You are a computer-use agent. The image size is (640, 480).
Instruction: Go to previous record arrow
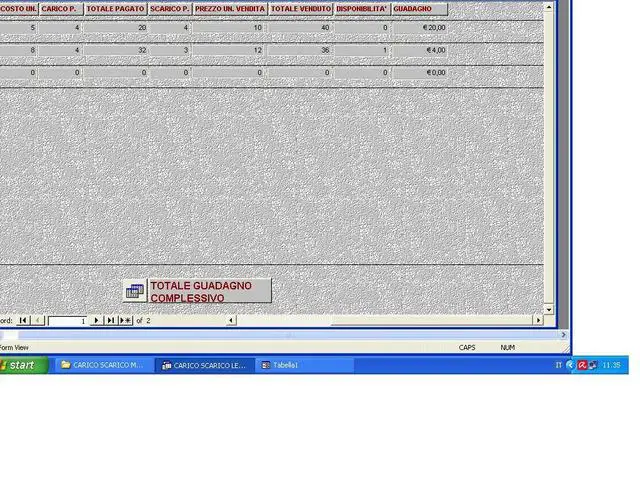tap(38, 320)
